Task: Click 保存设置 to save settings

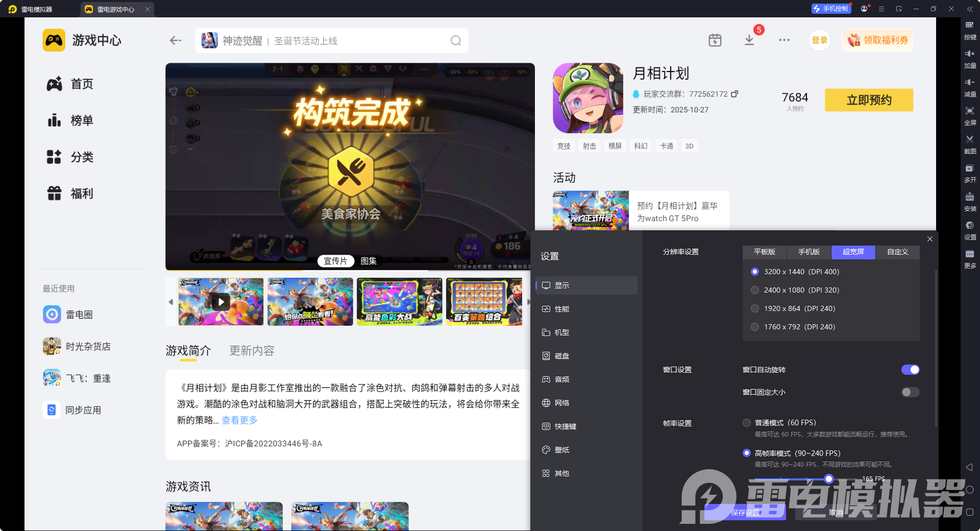Action: coord(745,512)
